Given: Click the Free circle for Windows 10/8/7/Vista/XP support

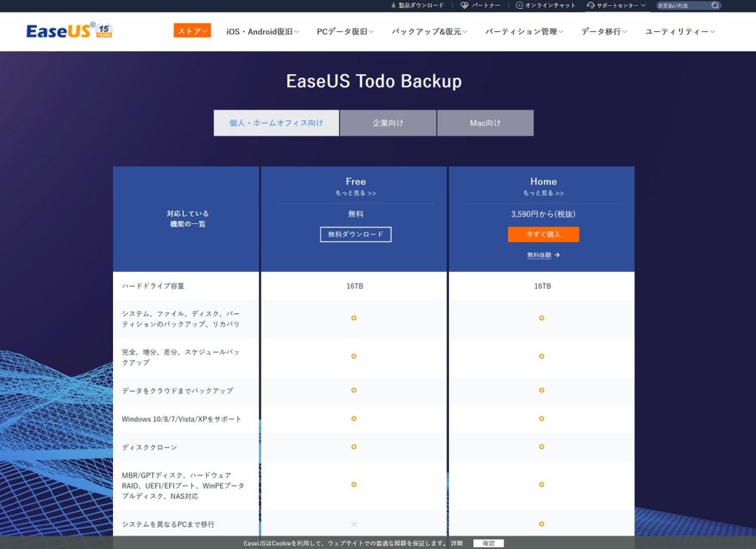Looking at the screenshot, I should (354, 419).
